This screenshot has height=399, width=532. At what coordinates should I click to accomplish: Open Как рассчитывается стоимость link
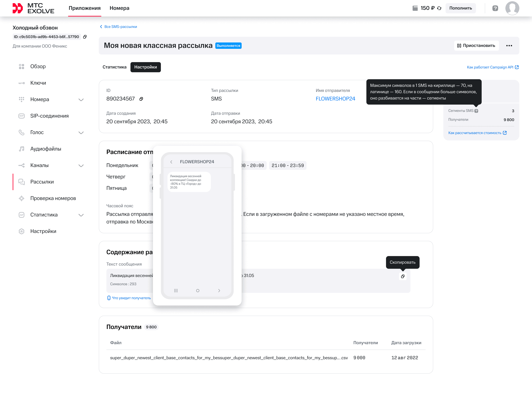[477, 133]
